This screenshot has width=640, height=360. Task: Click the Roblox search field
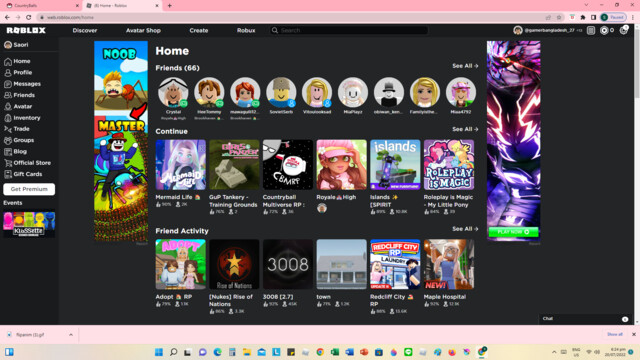click(x=349, y=31)
